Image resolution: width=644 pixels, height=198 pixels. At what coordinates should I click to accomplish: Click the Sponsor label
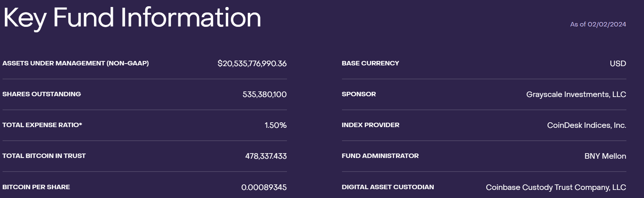(x=359, y=94)
